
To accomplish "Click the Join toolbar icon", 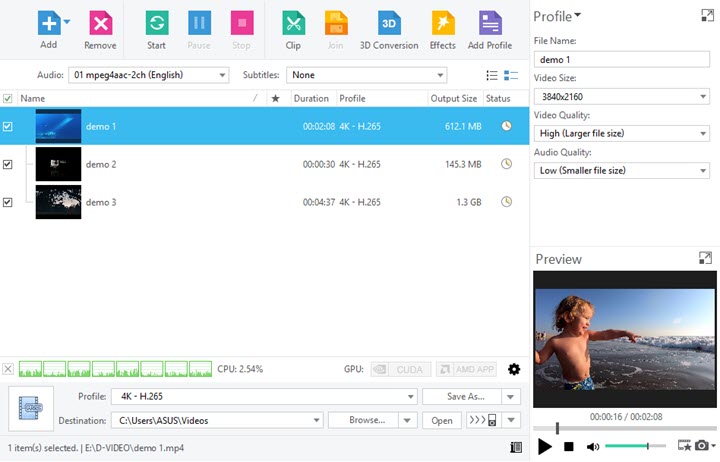I will (x=336, y=23).
